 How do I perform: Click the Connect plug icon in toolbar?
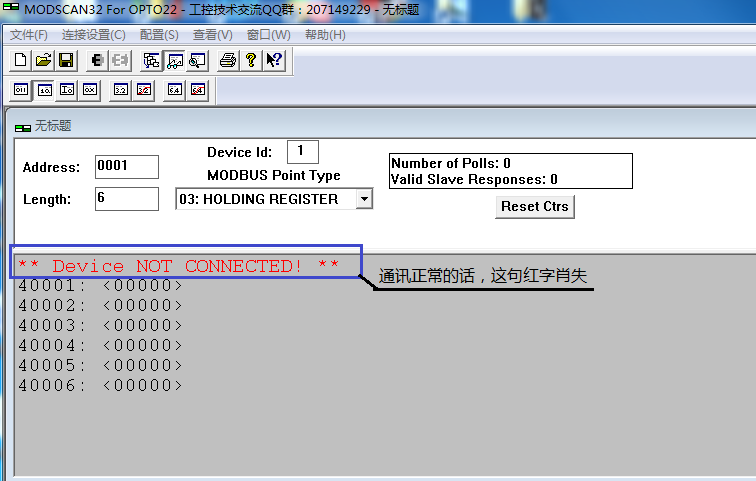click(98, 60)
